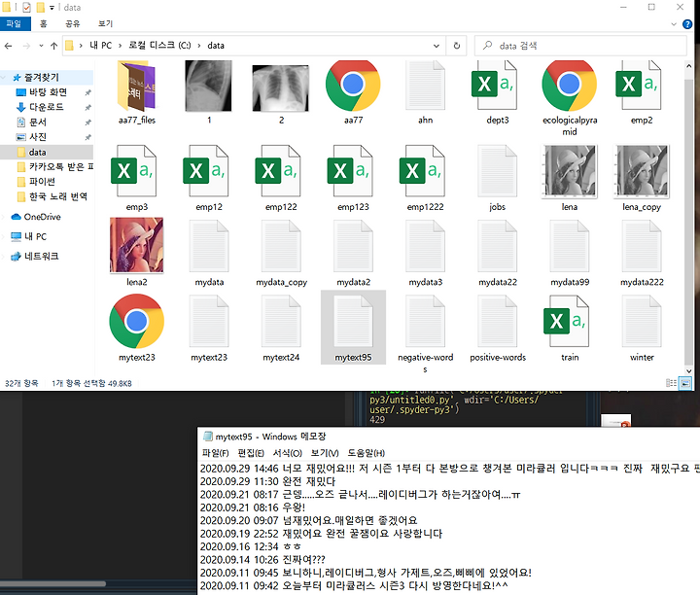Select the positive-words text file

pos(498,328)
